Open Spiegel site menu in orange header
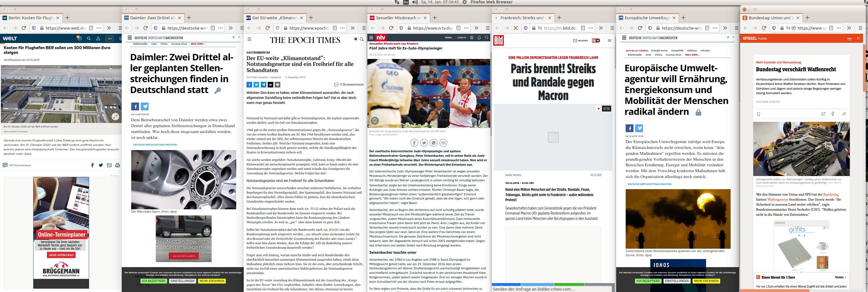Screen dimensions: 868x292 click(x=858, y=39)
